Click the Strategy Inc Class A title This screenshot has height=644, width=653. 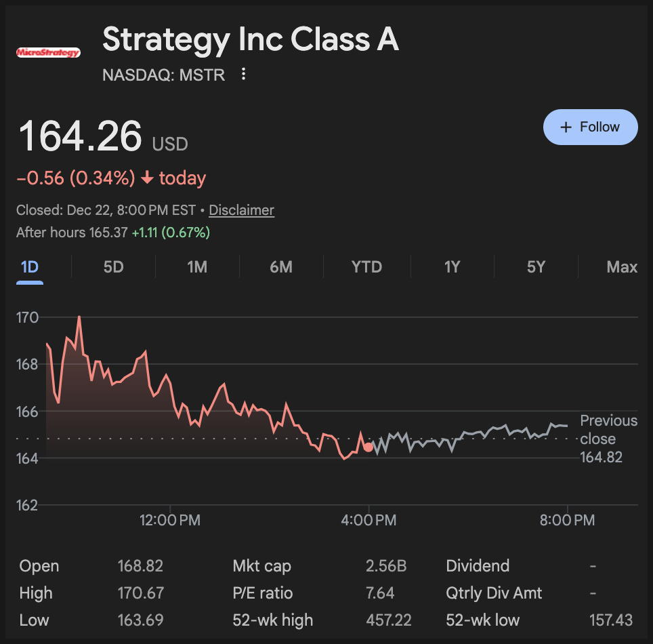[x=250, y=40]
